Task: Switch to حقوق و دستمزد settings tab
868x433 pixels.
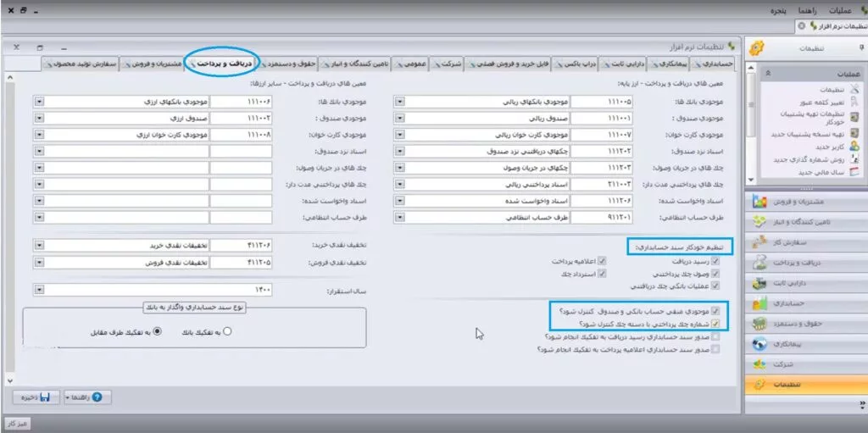Action: click(x=288, y=64)
